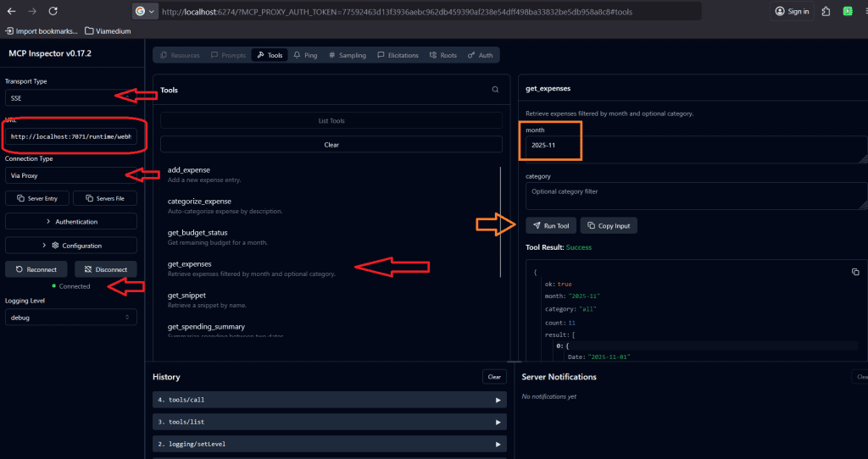Open the Viamedium bookmarks folder
868x459 pixels.
[x=108, y=30]
